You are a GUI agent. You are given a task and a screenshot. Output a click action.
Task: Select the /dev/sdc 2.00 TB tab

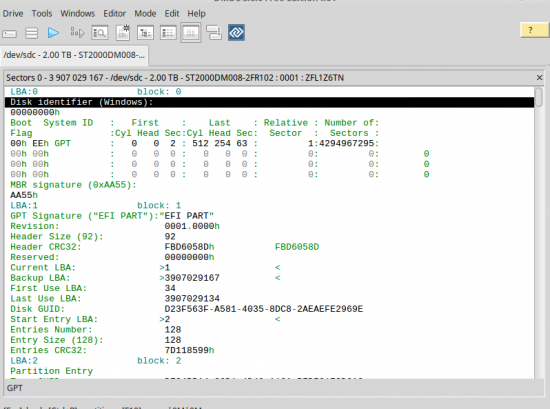click(x=74, y=55)
